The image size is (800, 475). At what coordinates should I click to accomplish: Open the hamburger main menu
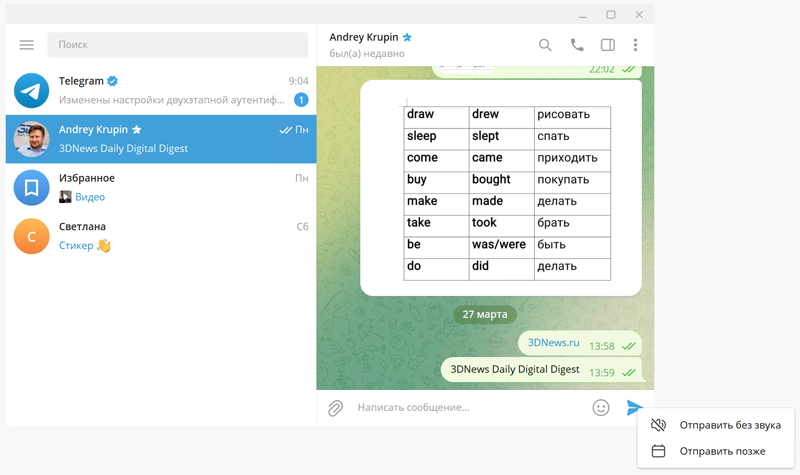[27, 45]
